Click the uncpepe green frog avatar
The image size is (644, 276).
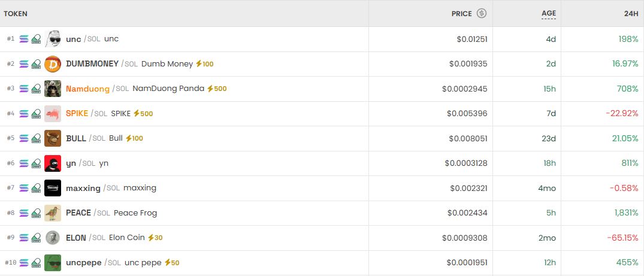pyautogui.click(x=53, y=263)
